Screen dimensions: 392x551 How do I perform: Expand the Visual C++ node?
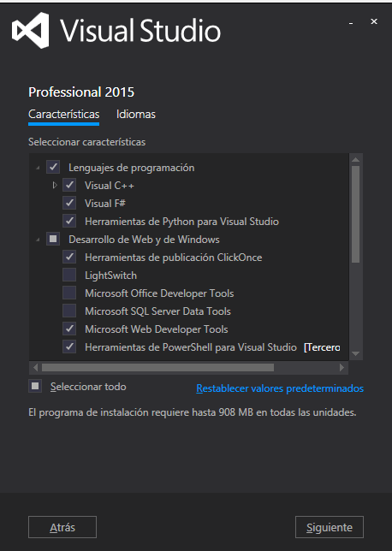point(55,185)
